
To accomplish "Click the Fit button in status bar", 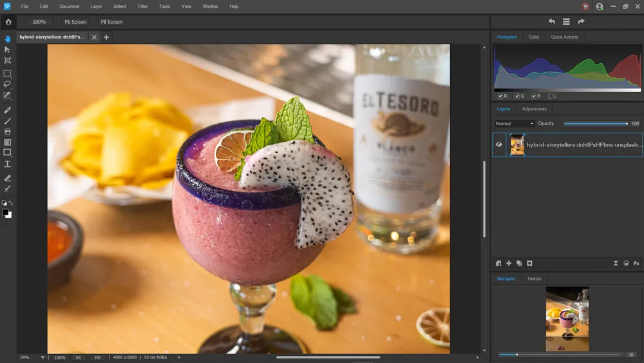I will click(78, 358).
